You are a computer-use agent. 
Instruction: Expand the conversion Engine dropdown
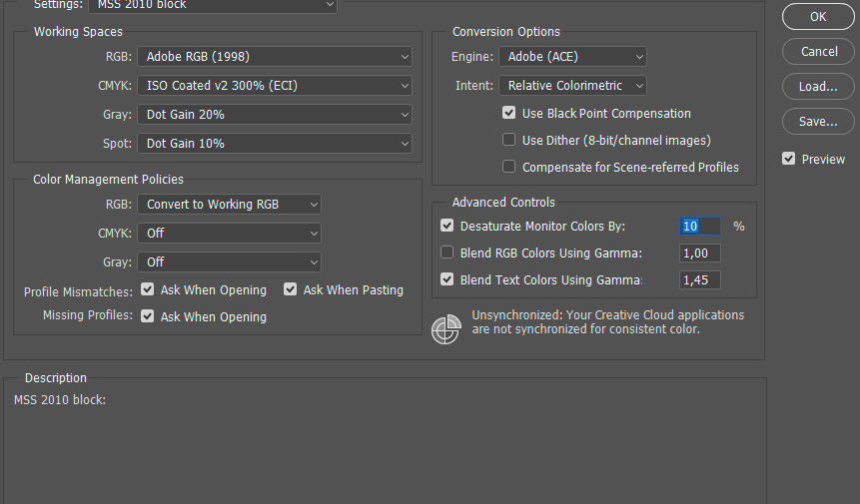[571, 57]
